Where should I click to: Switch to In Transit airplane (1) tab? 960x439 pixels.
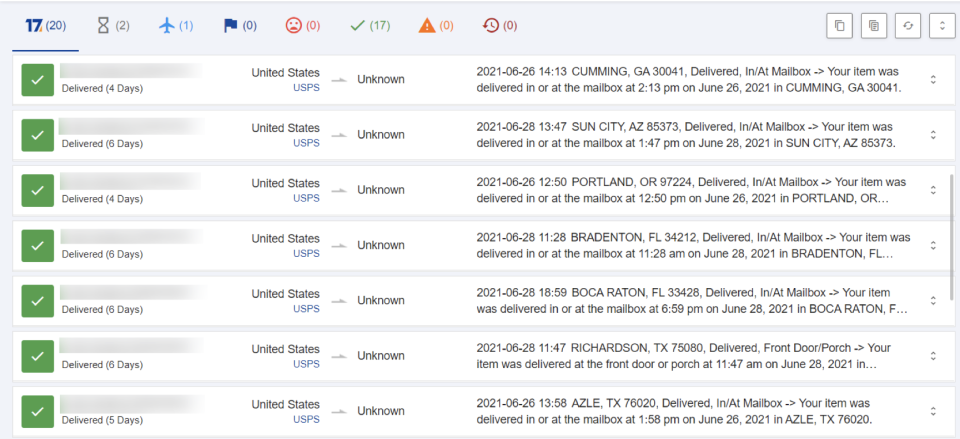176,26
